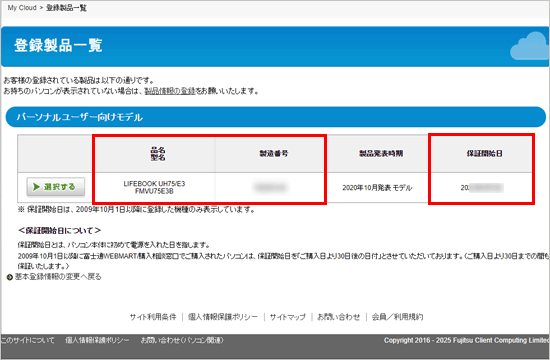
Task: Click お問い合わせ(パソコン関連) in the dark footer bar
Action: 182,340
